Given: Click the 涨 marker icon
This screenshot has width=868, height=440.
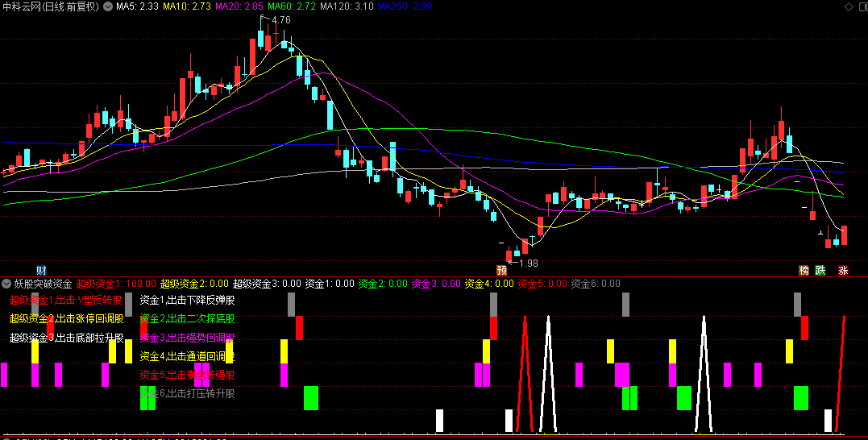Looking at the screenshot, I should point(843,271).
